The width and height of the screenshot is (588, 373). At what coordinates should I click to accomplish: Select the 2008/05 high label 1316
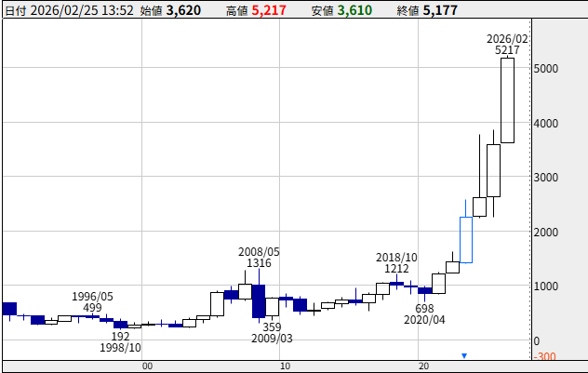pos(259,263)
